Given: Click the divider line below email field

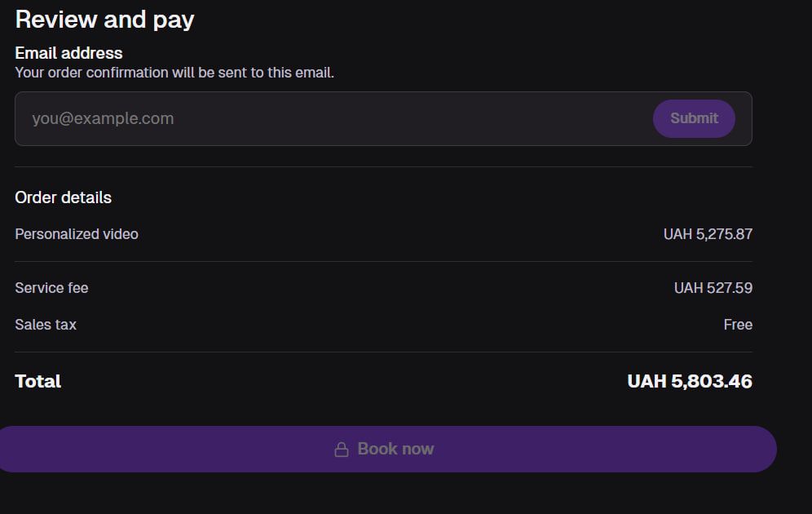Looking at the screenshot, I should pyautogui.click(x=383, y=166).
